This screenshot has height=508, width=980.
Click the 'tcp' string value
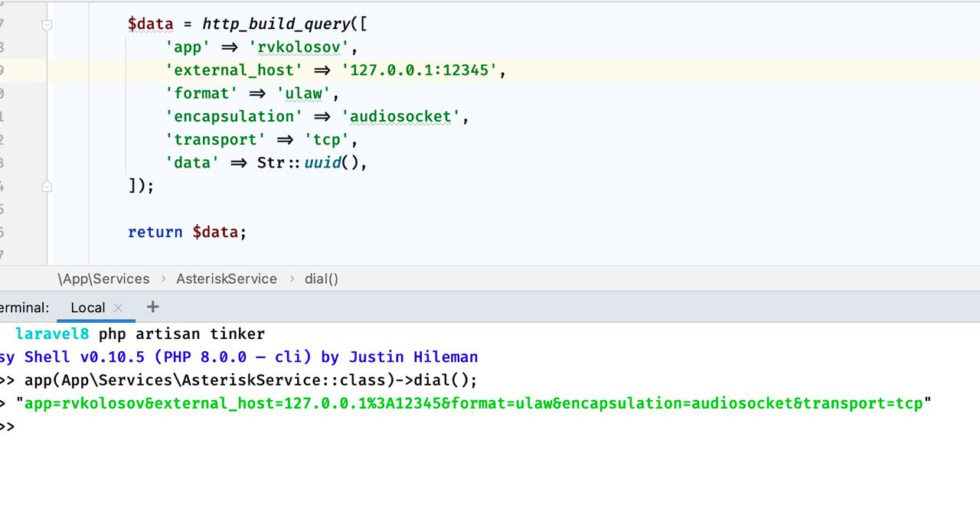327,139
